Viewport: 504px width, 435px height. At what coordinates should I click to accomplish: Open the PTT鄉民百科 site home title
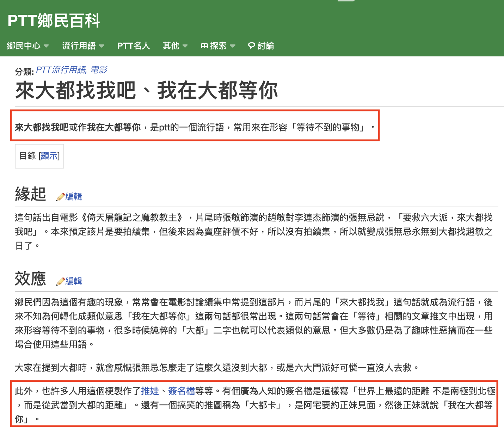tap(54, 20)
